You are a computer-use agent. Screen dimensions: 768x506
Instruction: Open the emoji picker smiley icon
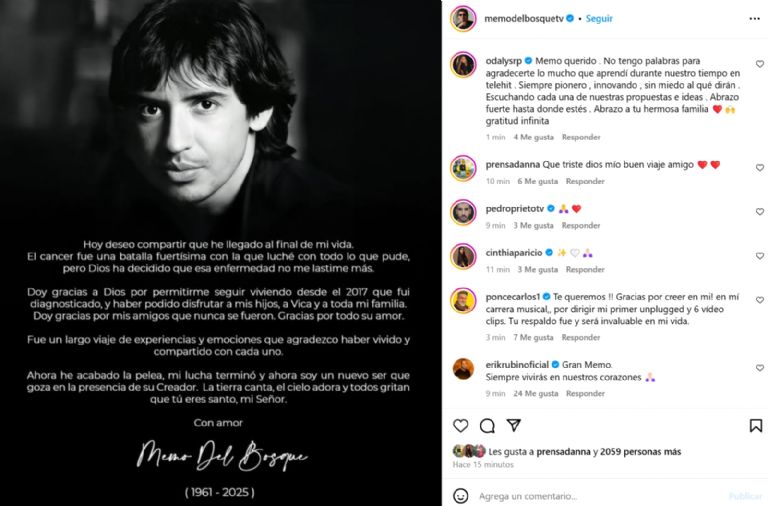click(x=460, y=496)
